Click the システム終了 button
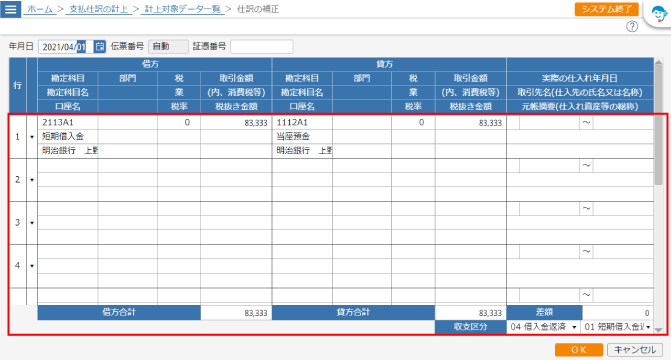The height and width of the screenshot is (360, 671). point(606,9)
